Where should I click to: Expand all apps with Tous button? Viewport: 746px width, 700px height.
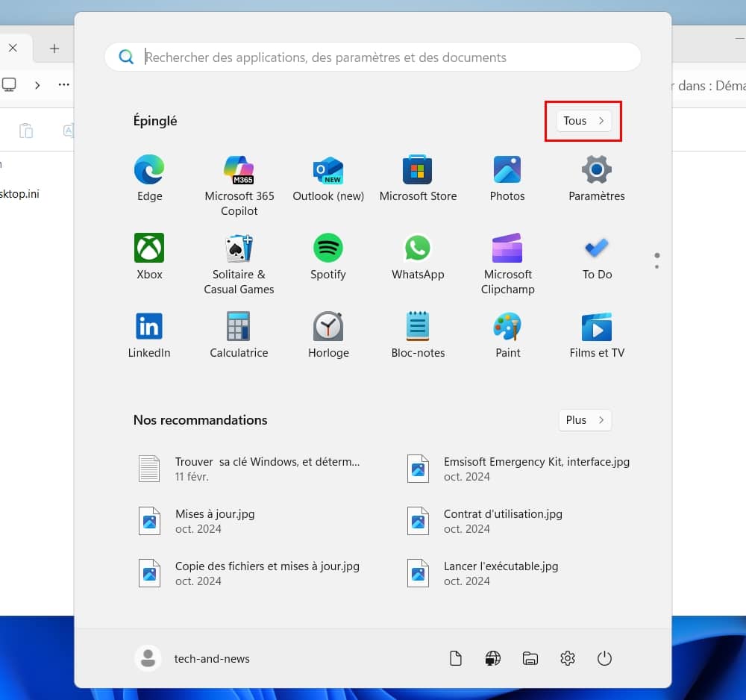[584, 121]
